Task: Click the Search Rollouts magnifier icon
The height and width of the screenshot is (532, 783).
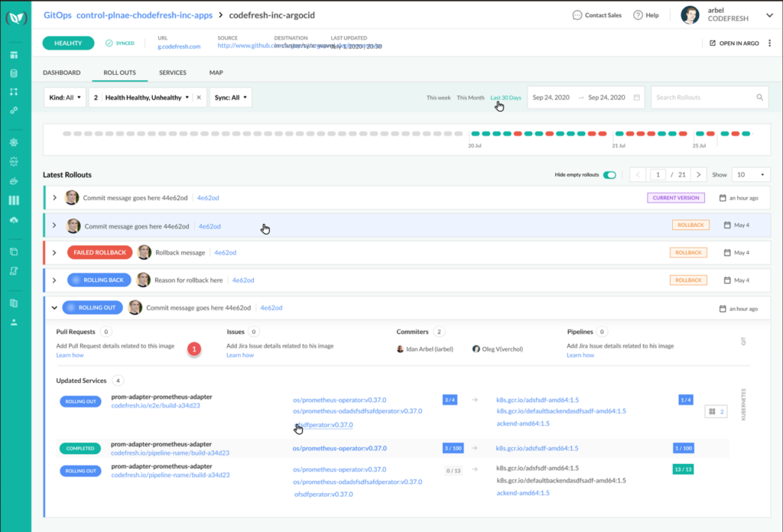Action: pyautogui.click(x=759, y=97)
